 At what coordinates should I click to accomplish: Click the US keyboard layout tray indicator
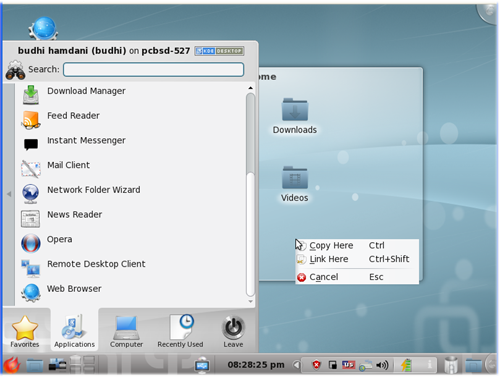pos(348,365)
